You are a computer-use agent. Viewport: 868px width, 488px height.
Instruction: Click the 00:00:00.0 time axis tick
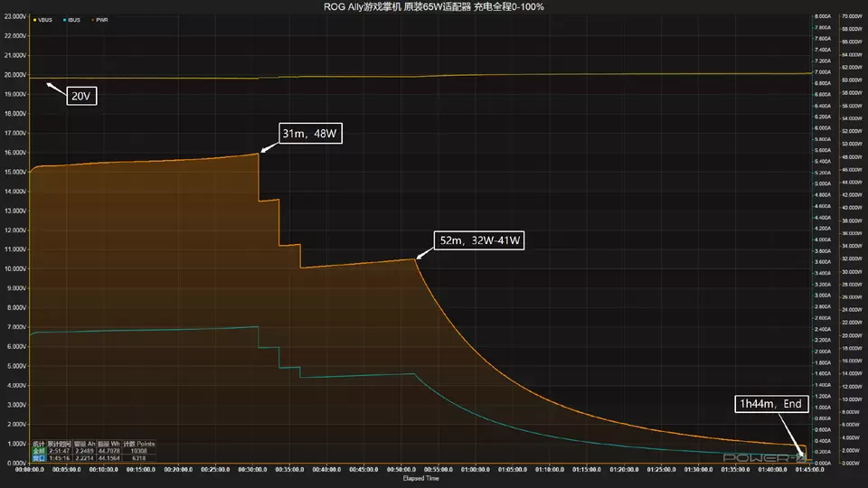(29, 469)
